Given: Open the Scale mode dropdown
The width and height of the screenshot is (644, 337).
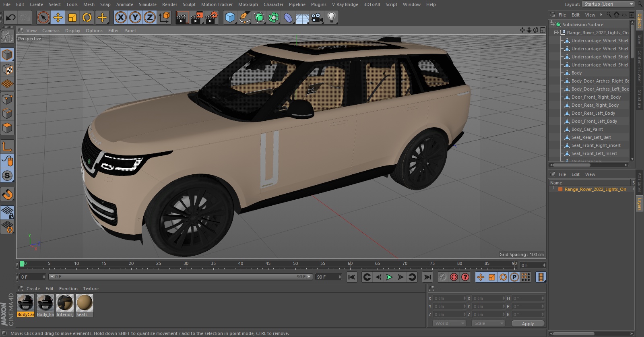Looking at the screenshot, I should (x=489, y=323).
